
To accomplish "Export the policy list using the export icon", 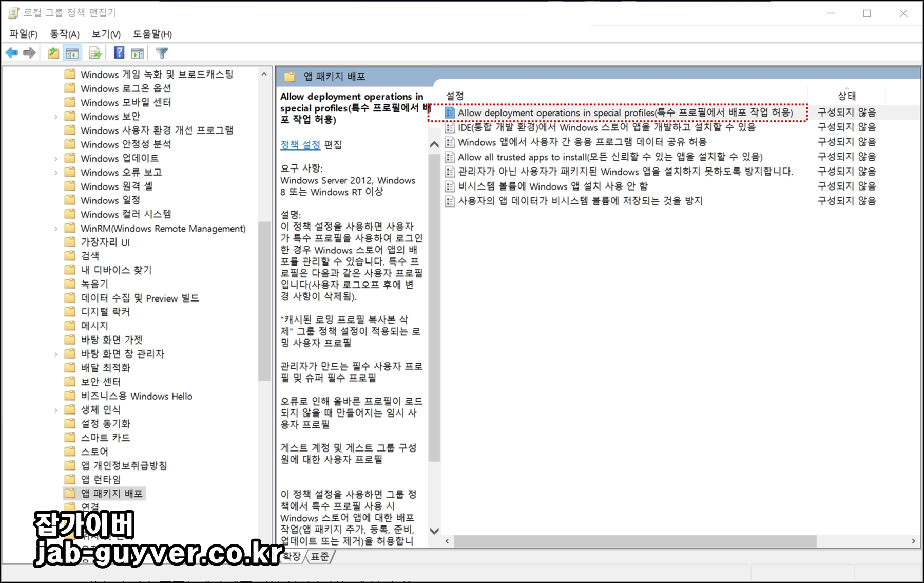I will (x=94, y=52).
